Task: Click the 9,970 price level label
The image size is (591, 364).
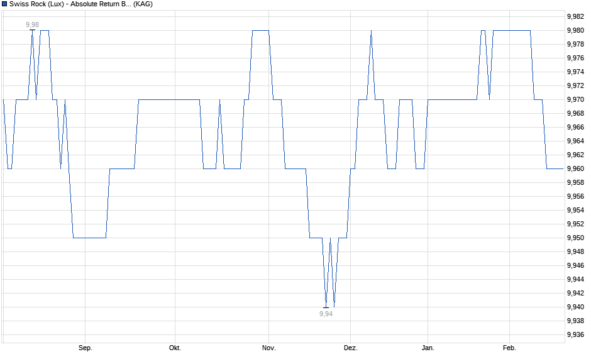Action: (574, 99)
